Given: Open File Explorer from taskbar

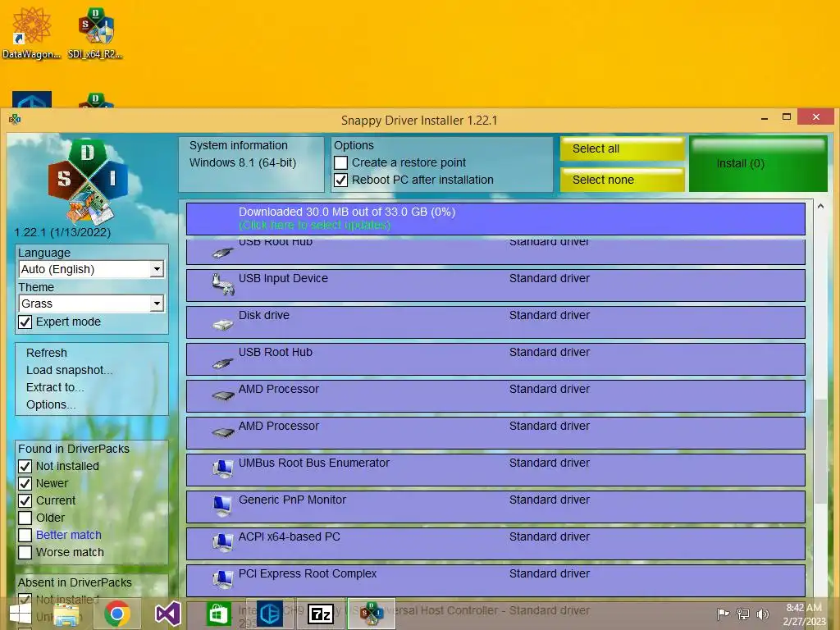Looking at the screenshot, I should (x=66, y=614).
